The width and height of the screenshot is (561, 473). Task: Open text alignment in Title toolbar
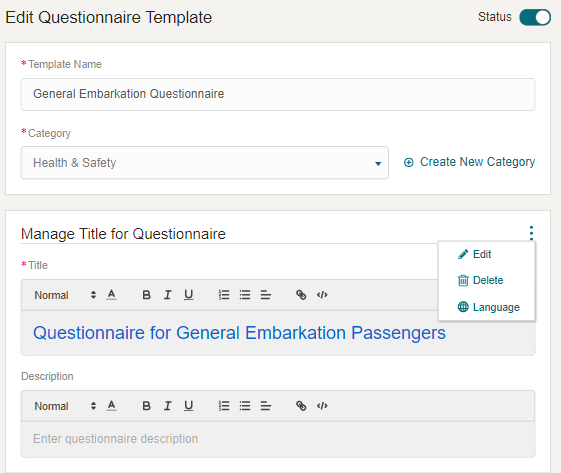click(266, 295)
